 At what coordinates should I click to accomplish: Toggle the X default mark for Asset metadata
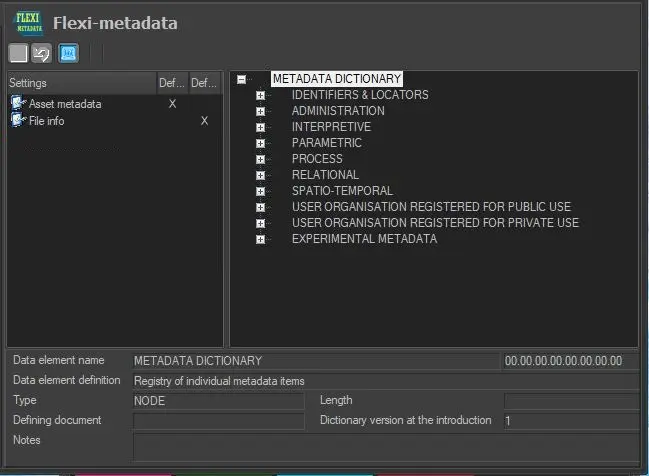coord(172,104)
